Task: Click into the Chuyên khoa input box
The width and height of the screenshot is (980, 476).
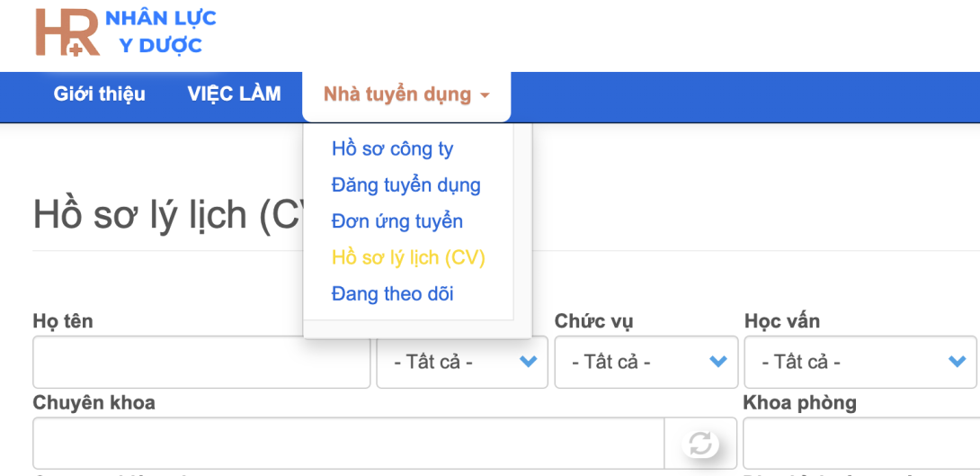Action: [x=348, y=444]
